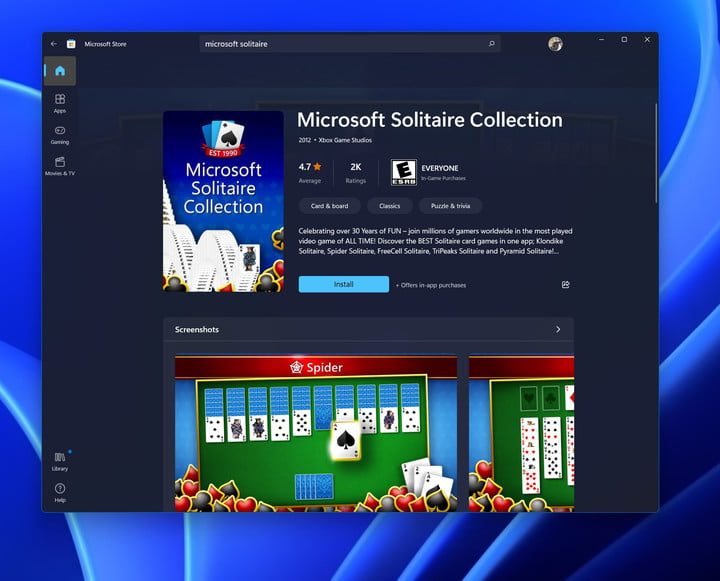
Task: Click the 2K Ratings count
Action: (x=356, y=172)
